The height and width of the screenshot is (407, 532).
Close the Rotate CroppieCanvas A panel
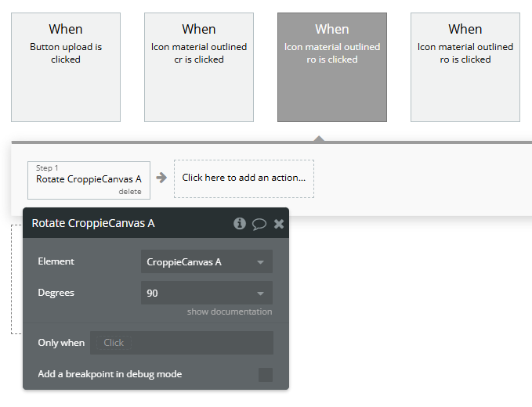click(x=279, y=224)
